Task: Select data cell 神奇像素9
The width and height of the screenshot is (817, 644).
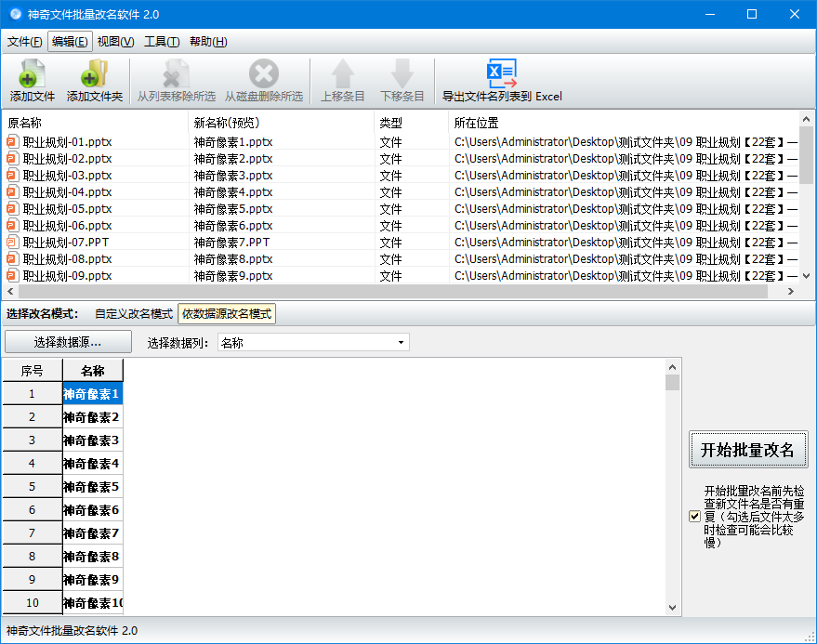Action: click(93, 579)
